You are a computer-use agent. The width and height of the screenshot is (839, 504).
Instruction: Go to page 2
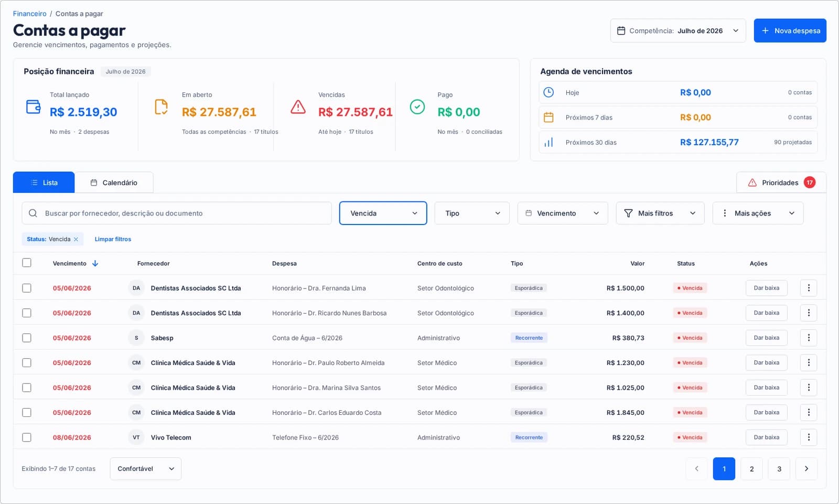tap(751, 469)
